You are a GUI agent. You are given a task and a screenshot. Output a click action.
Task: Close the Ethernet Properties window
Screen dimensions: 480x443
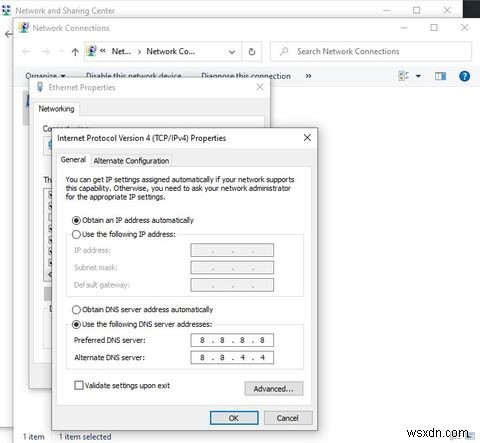(x=260, y=87)
